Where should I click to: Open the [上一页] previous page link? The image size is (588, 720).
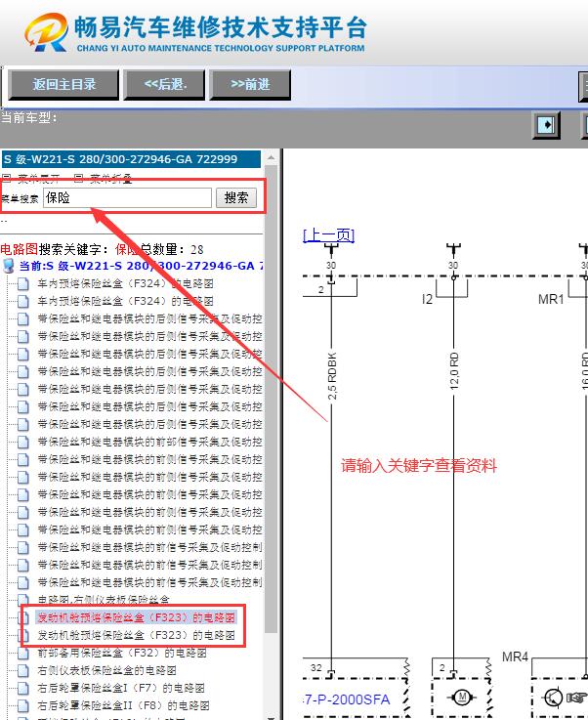[x=328, y=235]
